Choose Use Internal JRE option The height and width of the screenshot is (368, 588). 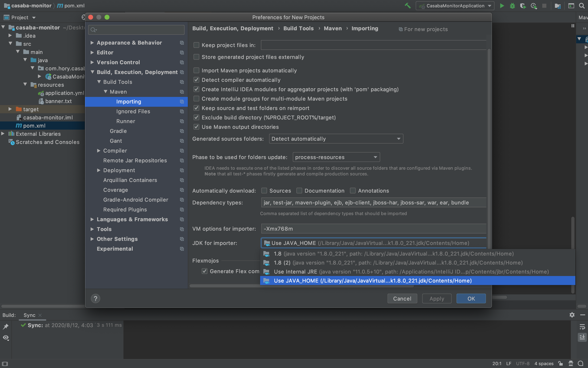coord(418,272)
